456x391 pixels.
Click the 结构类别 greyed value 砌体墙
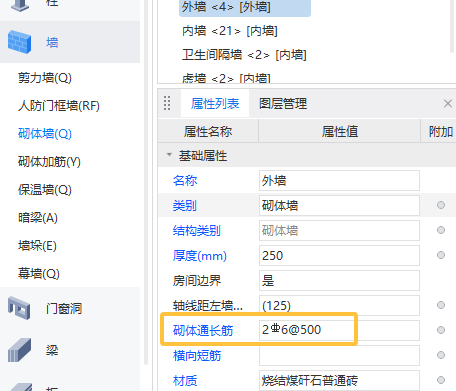pyautogui.click(x=339, y=230)
